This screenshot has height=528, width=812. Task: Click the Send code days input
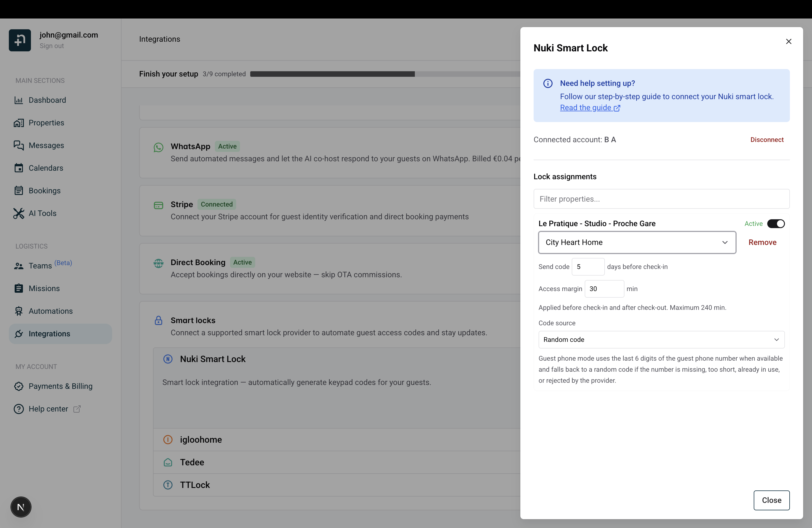click(588, 267)
